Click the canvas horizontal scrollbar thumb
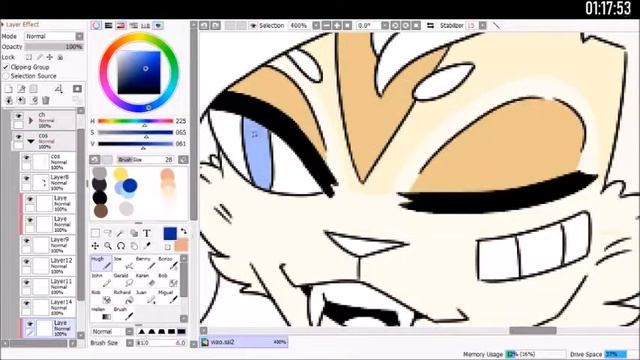 [x=532, y=331]
